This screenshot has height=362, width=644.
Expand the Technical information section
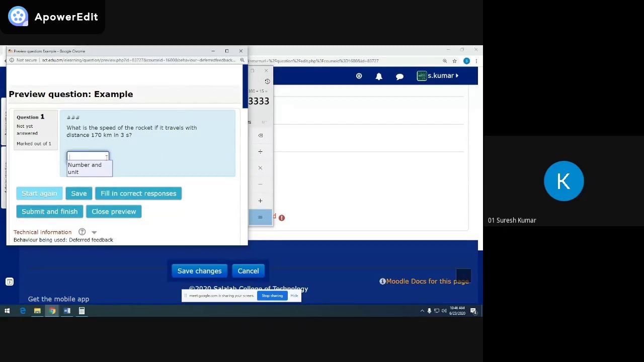pos(94,232)
